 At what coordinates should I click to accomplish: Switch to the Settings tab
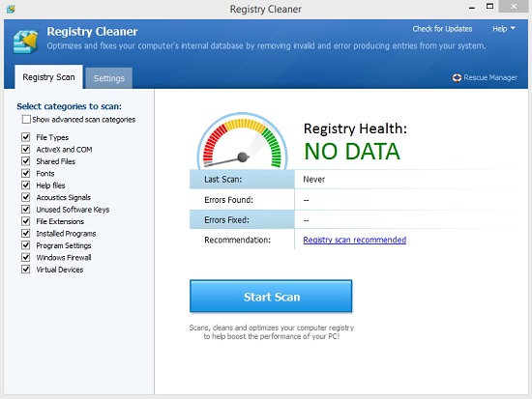(x=109, y=78)
